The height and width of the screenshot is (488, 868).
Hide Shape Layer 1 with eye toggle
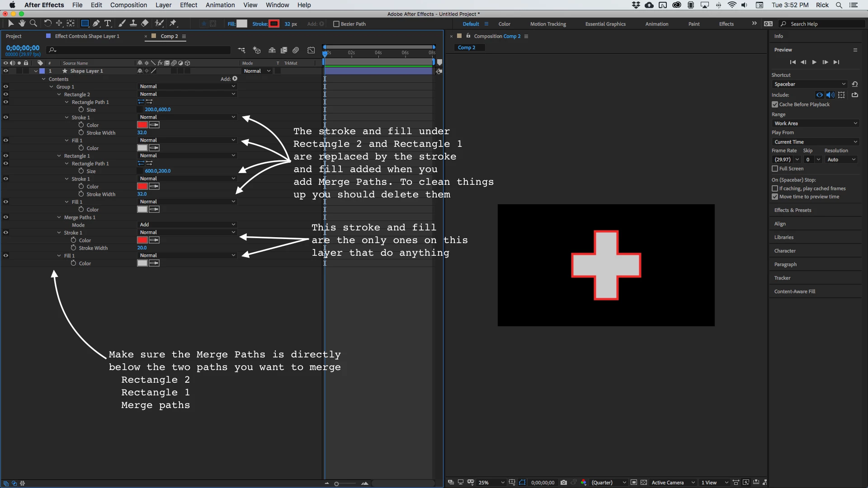tap(5, 71)
